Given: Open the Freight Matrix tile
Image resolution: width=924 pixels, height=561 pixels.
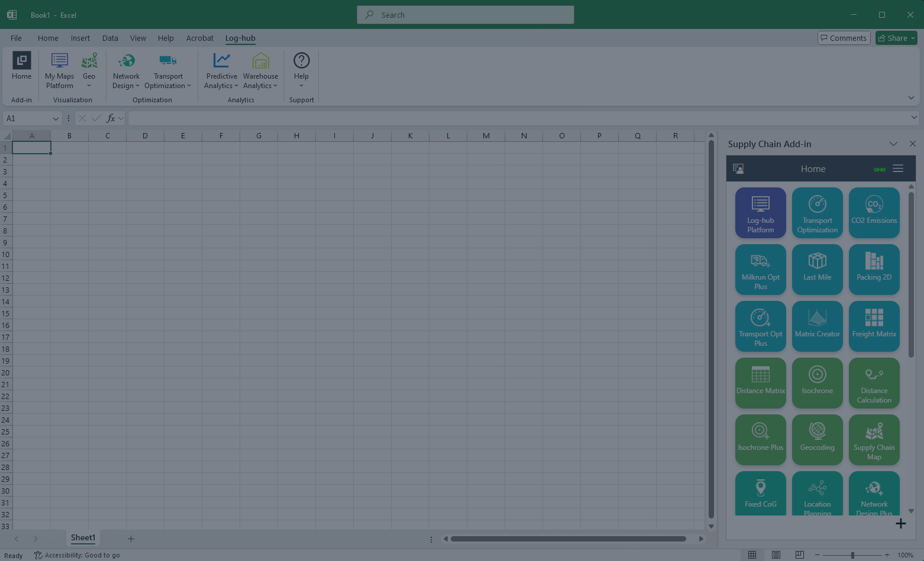Looking at the screenshot, I should [874, 326].
